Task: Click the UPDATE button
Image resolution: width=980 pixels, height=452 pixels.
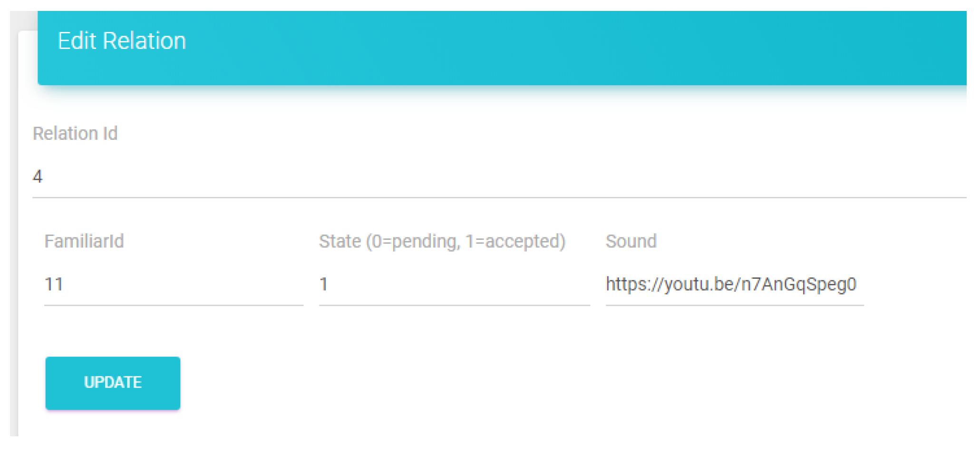Action: point(113,383)
